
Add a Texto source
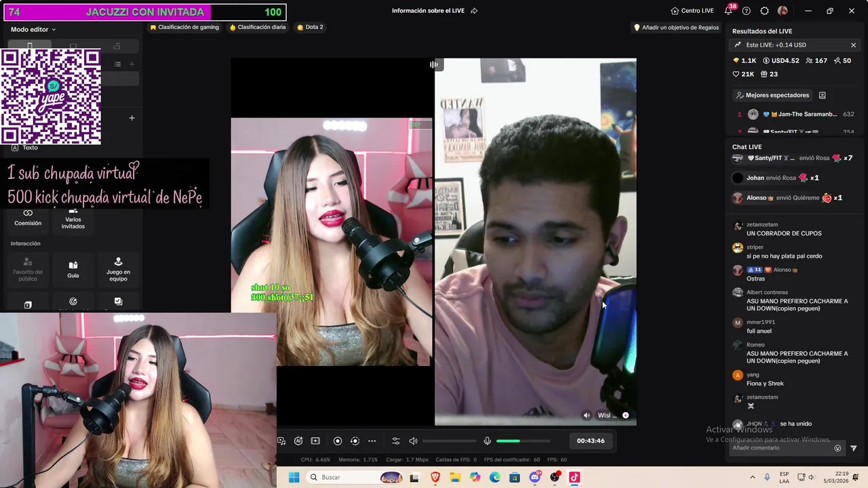point(25,148)
